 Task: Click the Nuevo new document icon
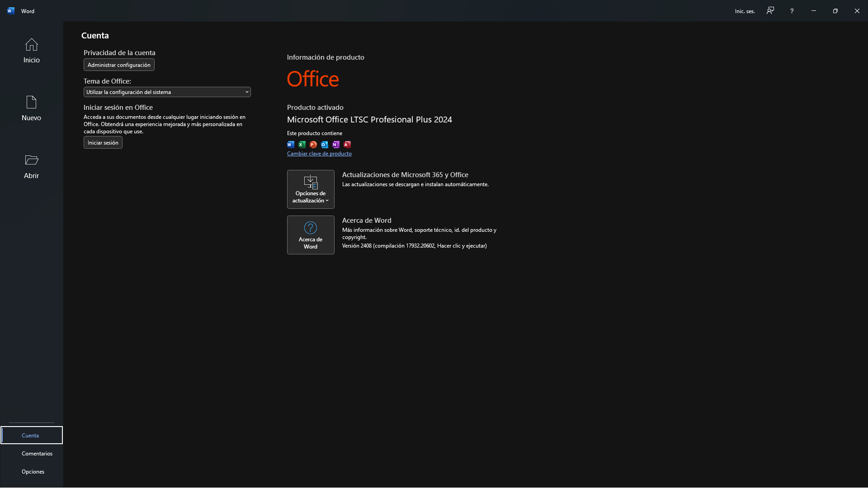(30, 103)
